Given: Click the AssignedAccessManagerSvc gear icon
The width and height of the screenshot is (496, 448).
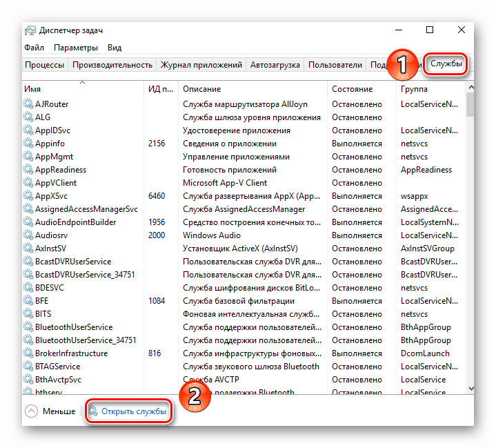Looking at the screenshot, I should pos(28,208).
